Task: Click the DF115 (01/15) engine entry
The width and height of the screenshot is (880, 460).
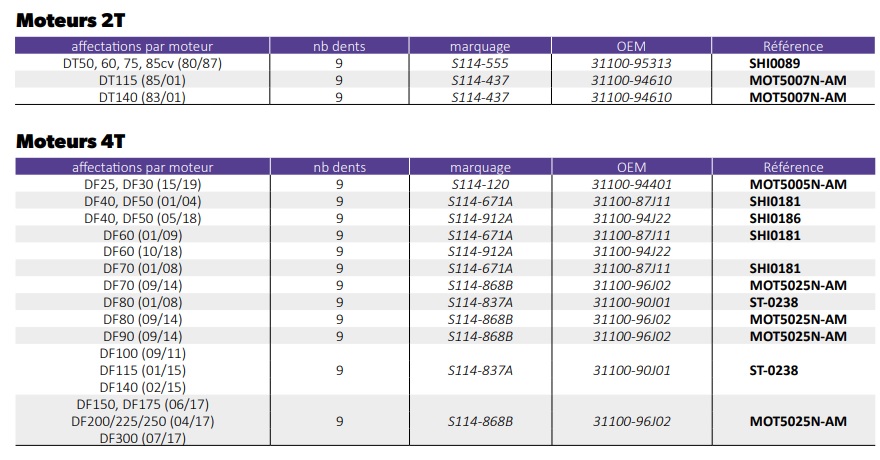Action: click(142, 370)
